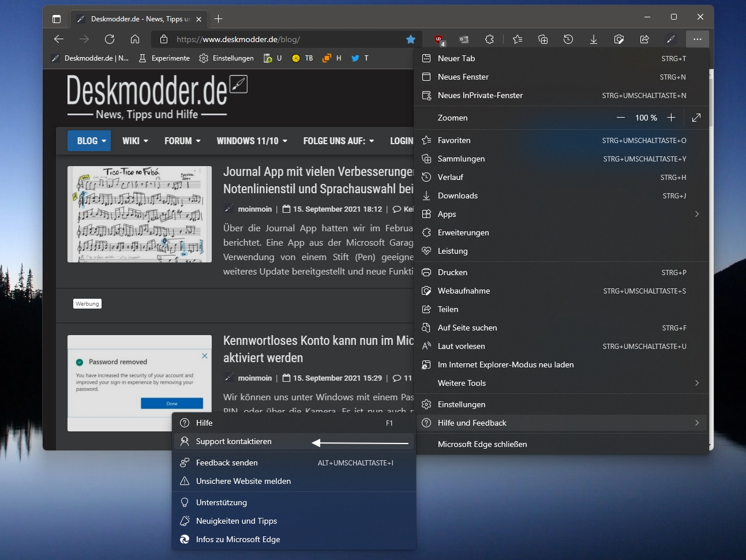This screenshot has width=746, height=560.
Task: Open Sammlungen from the menu
Action: pos(561,159)
